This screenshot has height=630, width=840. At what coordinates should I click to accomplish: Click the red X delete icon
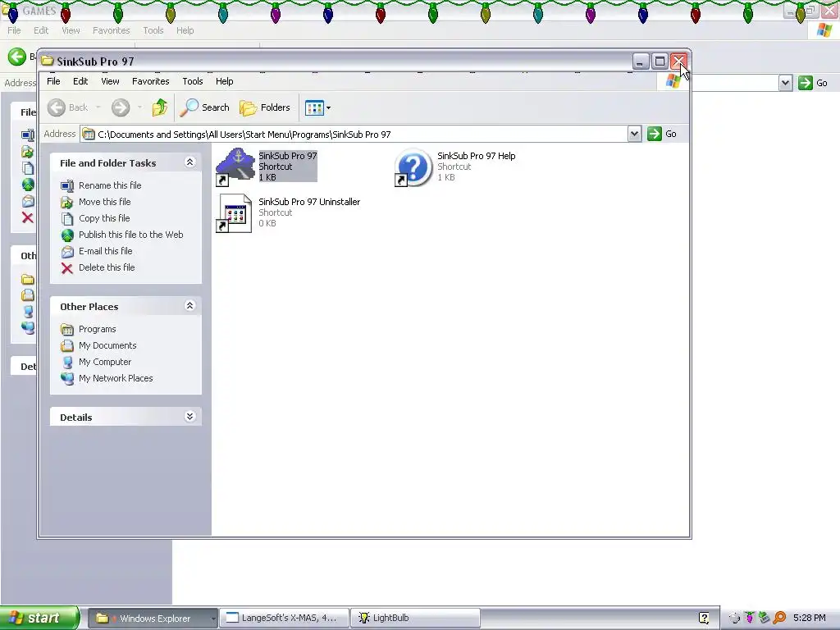coord(67,268)
